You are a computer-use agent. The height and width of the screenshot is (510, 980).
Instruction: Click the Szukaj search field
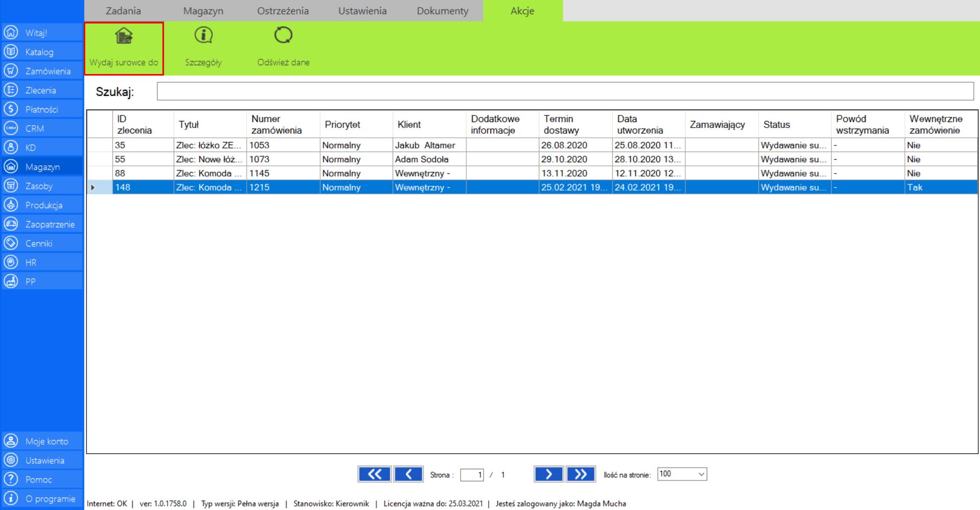tap(565, 91)
